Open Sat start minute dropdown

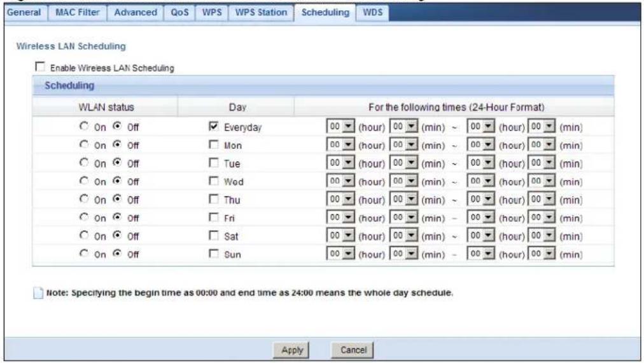coord(403,235)
